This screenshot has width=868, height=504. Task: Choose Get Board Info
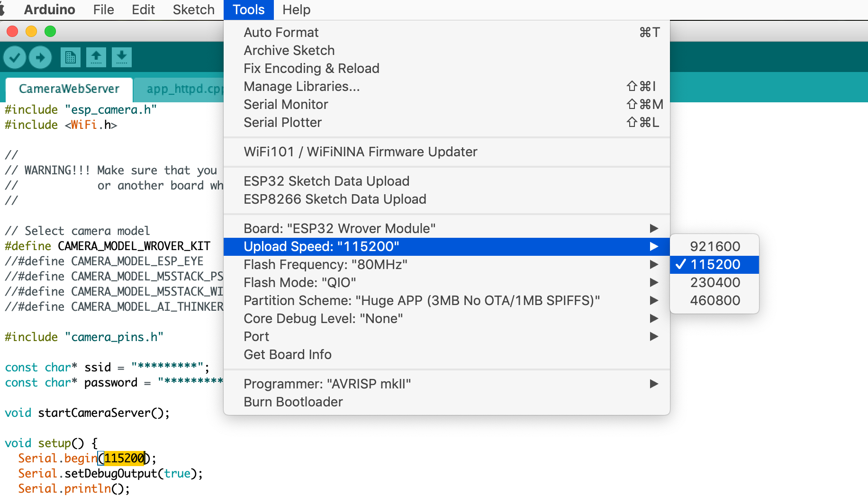click(x=446, y=354)
